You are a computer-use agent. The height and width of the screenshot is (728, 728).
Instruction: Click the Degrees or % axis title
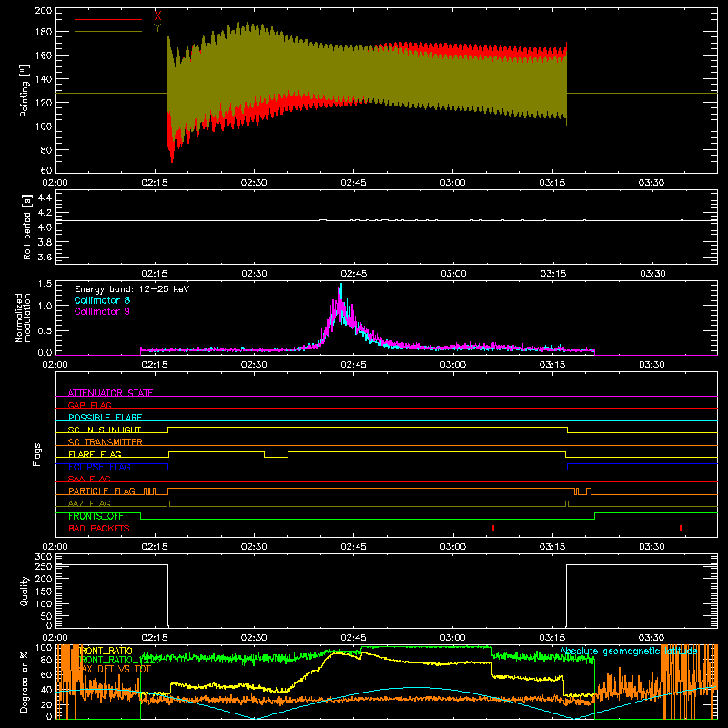(24, 682)
